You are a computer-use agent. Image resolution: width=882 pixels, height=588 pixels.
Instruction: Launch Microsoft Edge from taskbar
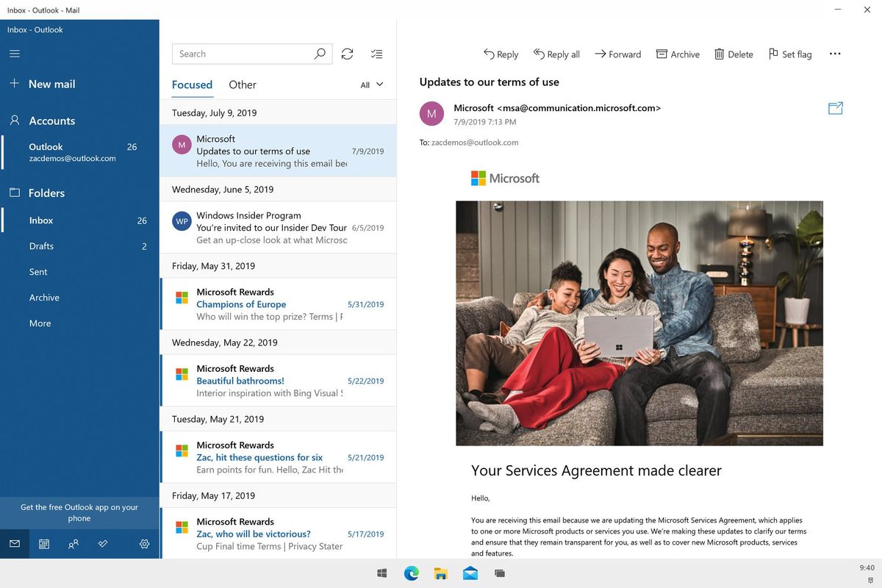(411, 573)
